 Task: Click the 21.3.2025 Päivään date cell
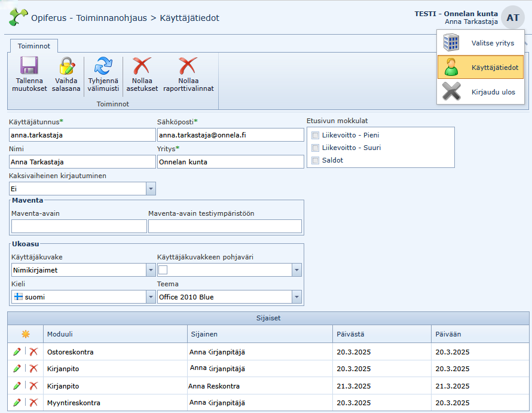[480, 386]
